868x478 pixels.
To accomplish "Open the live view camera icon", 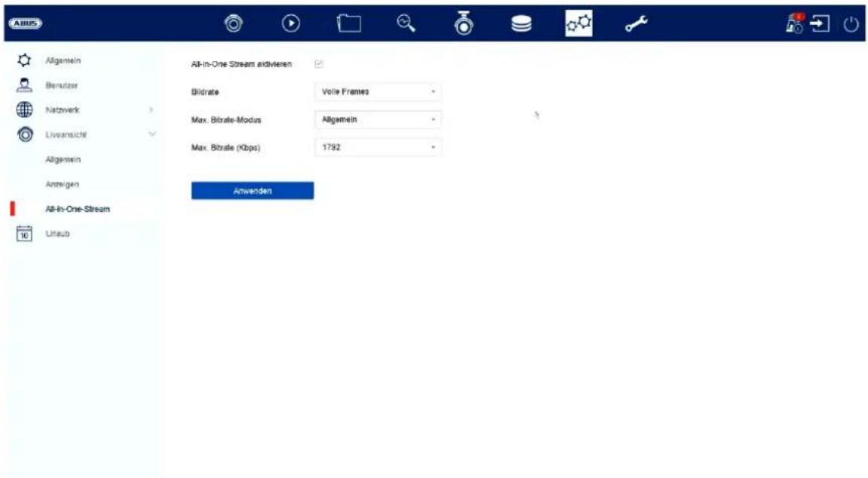I will [234, 23].
